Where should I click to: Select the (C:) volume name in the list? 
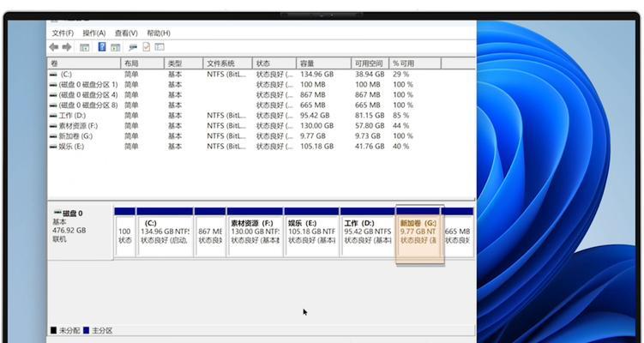click(x=66, y=75)
